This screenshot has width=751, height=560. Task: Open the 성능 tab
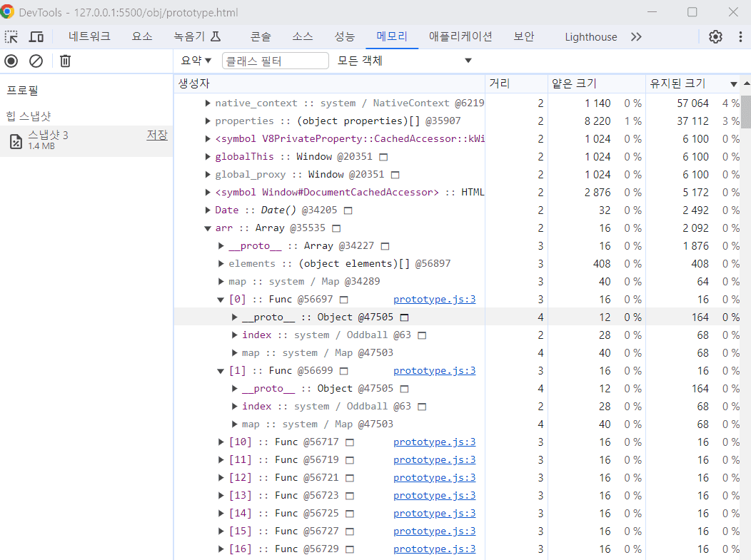pos(345,37)
